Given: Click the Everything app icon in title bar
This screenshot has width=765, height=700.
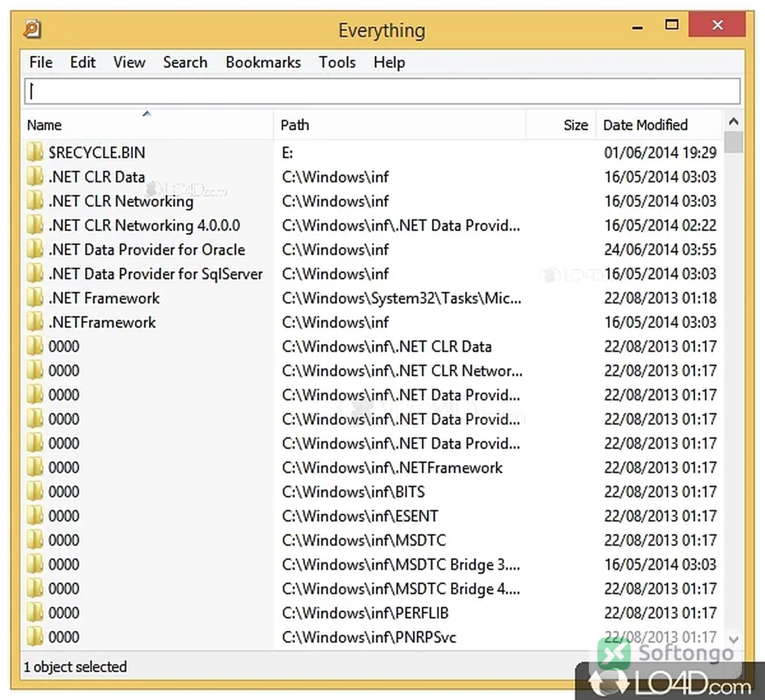Looking at the screenshot, I should pyautogui.click(x=32, y=29).
